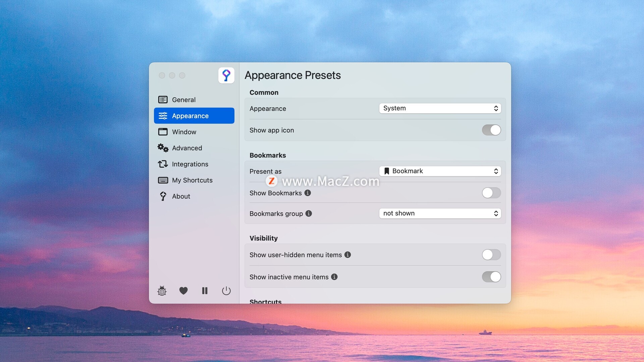This screenshot has width=644, height=362.
Task: Open info icon beside Show Bookmarks
Action: click(x=308, y=193)
